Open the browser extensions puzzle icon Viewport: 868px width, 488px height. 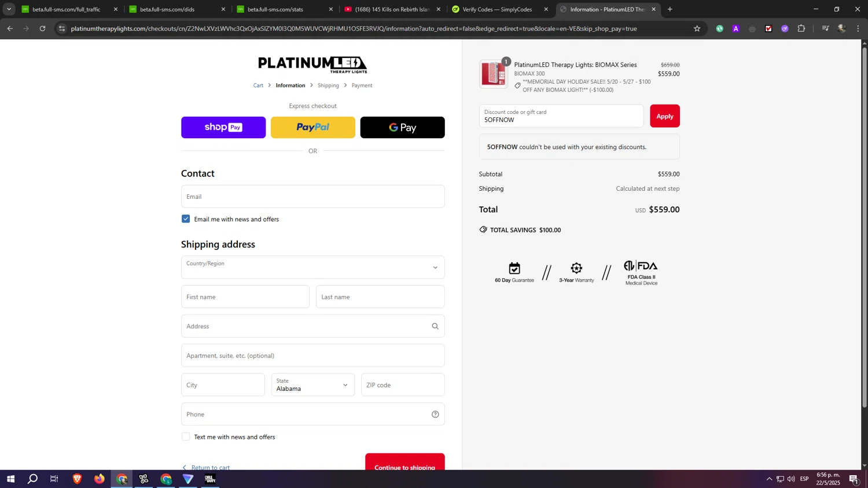pos(801,28)
